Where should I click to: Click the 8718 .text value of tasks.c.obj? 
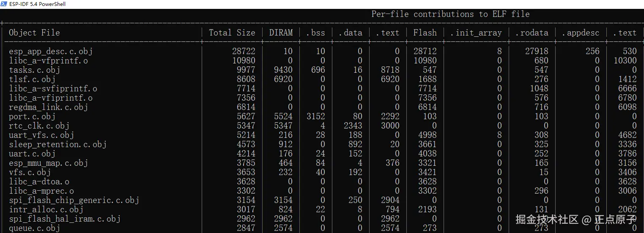click(390, 70)
